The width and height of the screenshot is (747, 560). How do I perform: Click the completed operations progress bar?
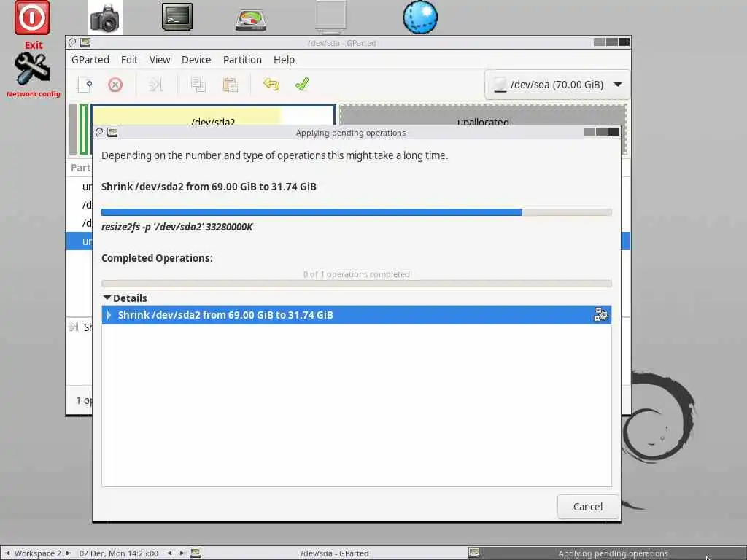[x=356, y=284]
